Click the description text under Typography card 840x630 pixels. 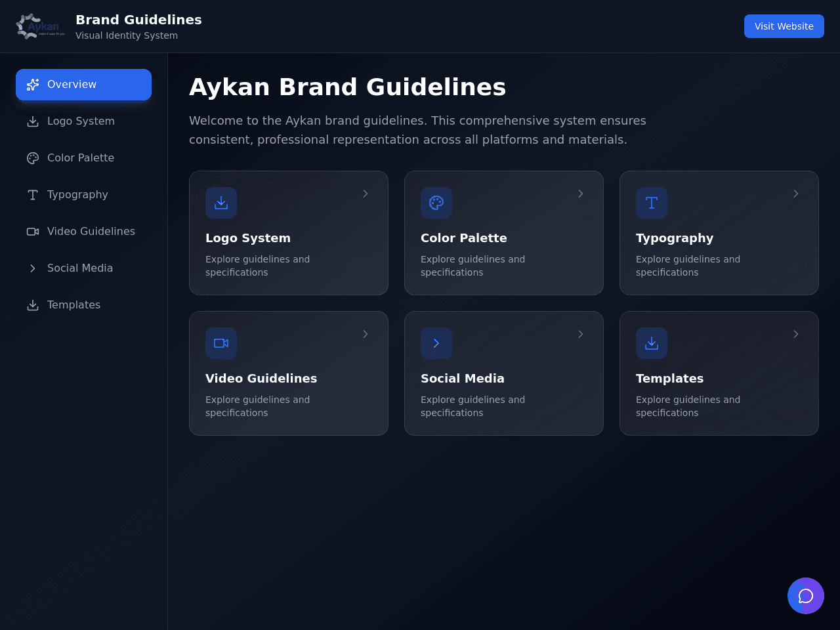point(688,266)
